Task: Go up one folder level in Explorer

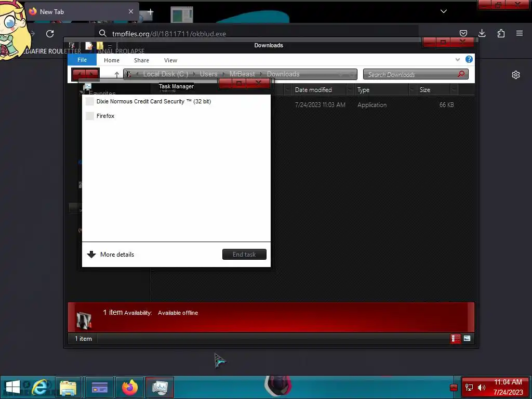Action: click(x=117, y=74)
